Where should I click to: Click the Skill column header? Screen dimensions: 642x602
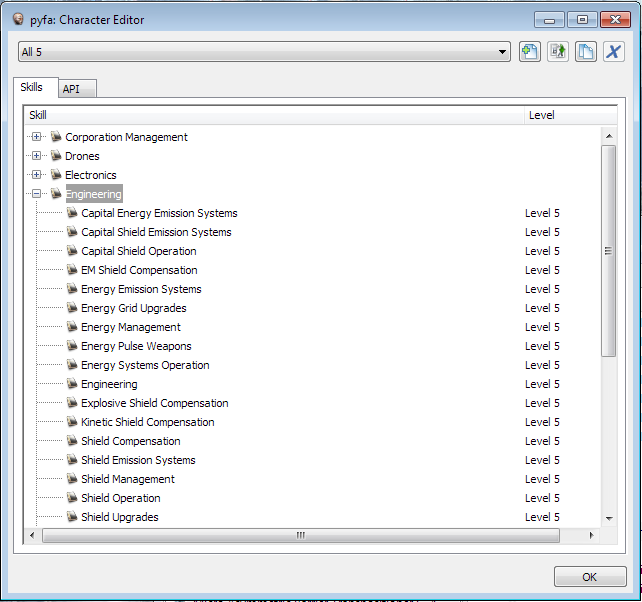click(x=274, y=115)
